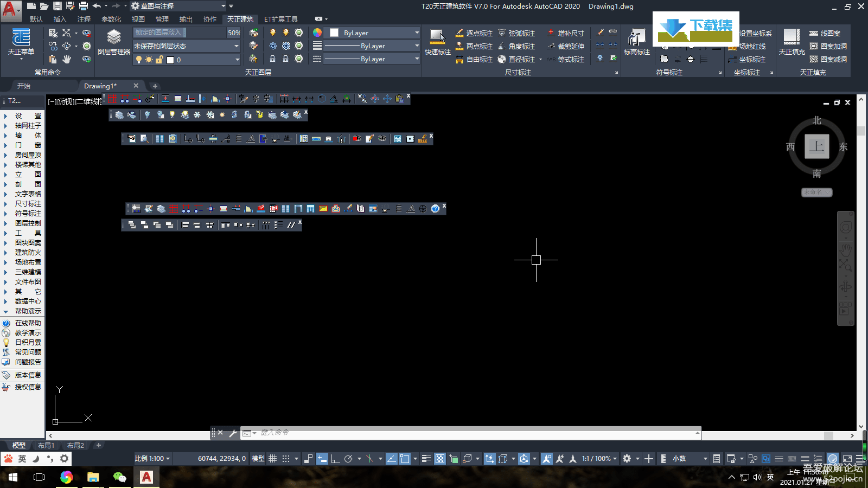Click the 等式标注 tool
Screen dimensions: 868x488
point(565,59)
